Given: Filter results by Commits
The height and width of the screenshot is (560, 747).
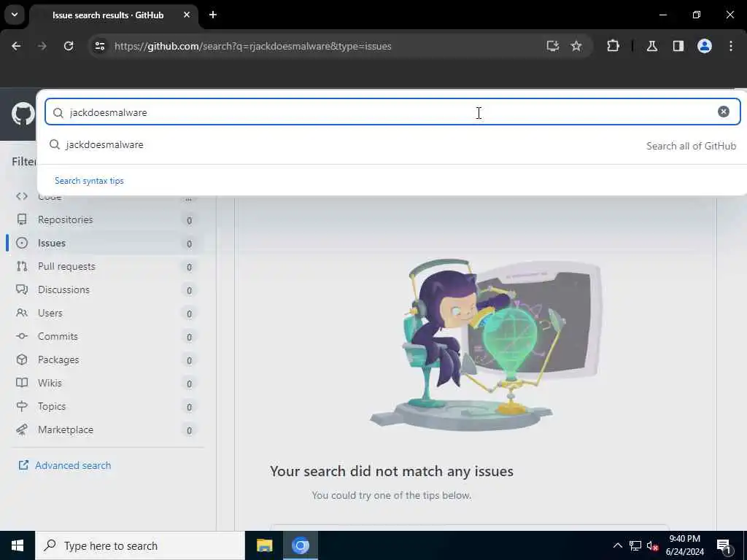Looking at the screenshot, I should click(106, 336).
